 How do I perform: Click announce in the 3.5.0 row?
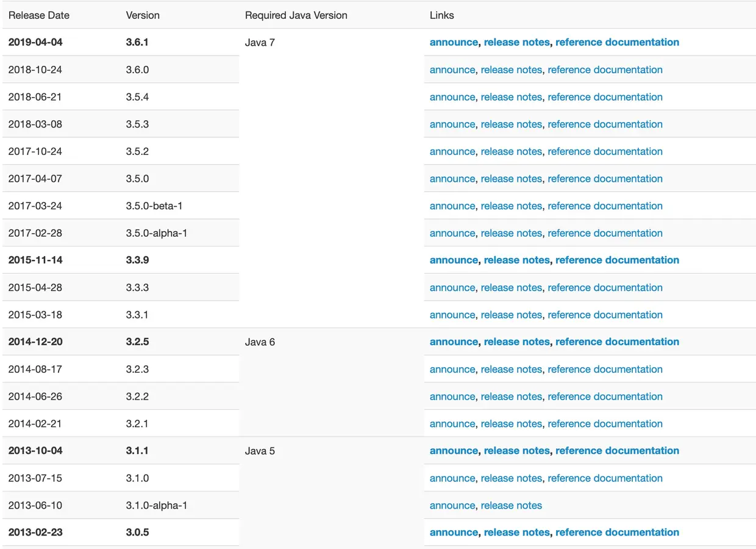click(x=452, y=179)
